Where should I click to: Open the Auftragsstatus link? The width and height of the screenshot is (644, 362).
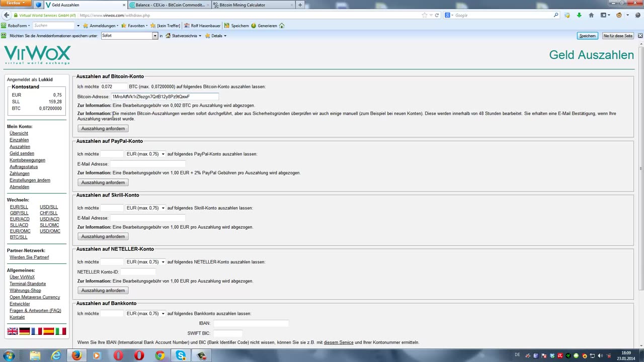point(24,167)
